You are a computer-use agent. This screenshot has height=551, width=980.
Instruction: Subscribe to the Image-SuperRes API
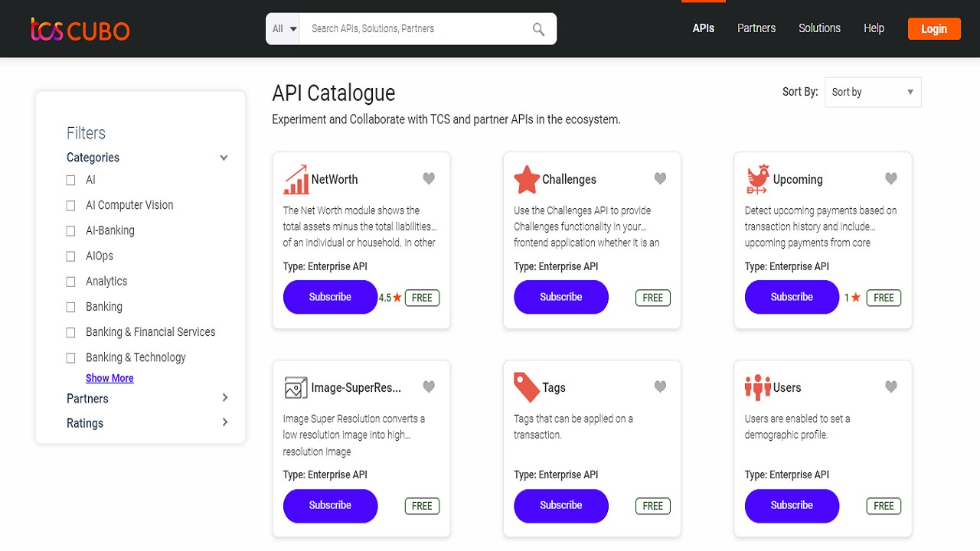(330, 505)
